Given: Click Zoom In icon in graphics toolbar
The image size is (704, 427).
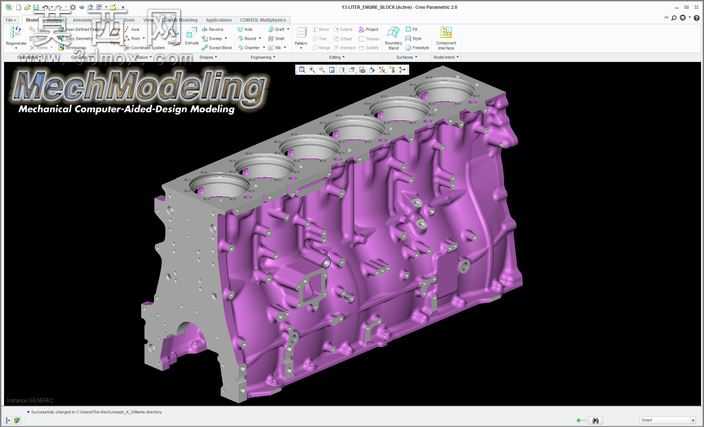Looking at the screenshot, I should [x=312, y=70].
